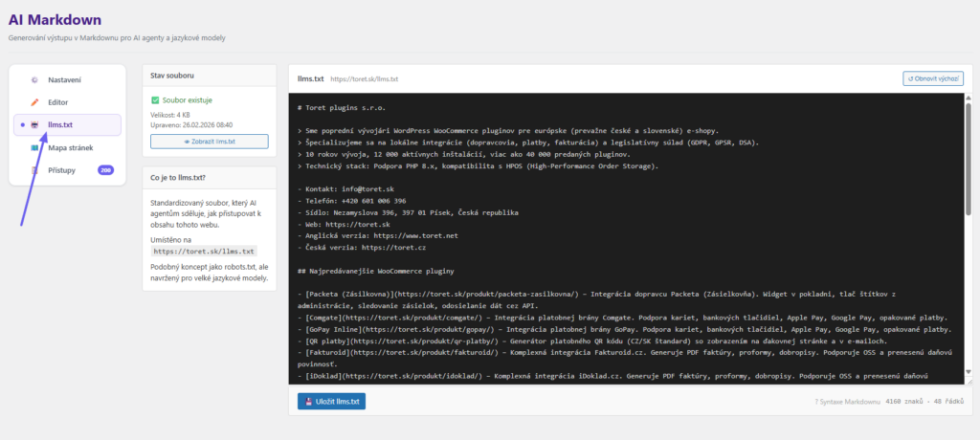Click the '4160 znaků · 48 řádků' counter
The width and height of the screenshot is (980, 440).
(x=925, y=401)
